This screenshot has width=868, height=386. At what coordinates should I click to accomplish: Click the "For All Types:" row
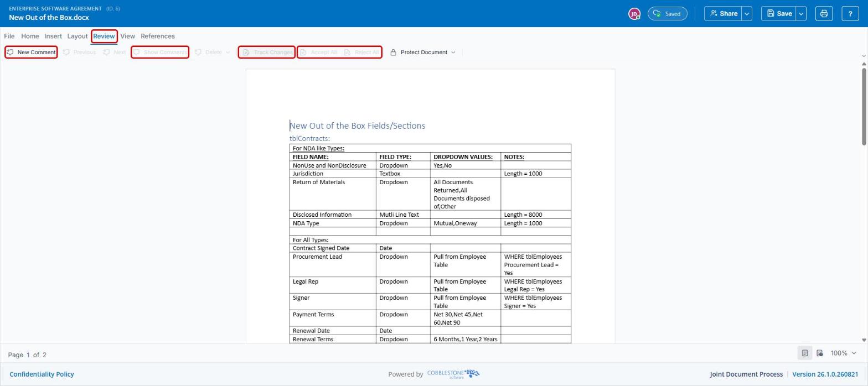coord(430,240)
